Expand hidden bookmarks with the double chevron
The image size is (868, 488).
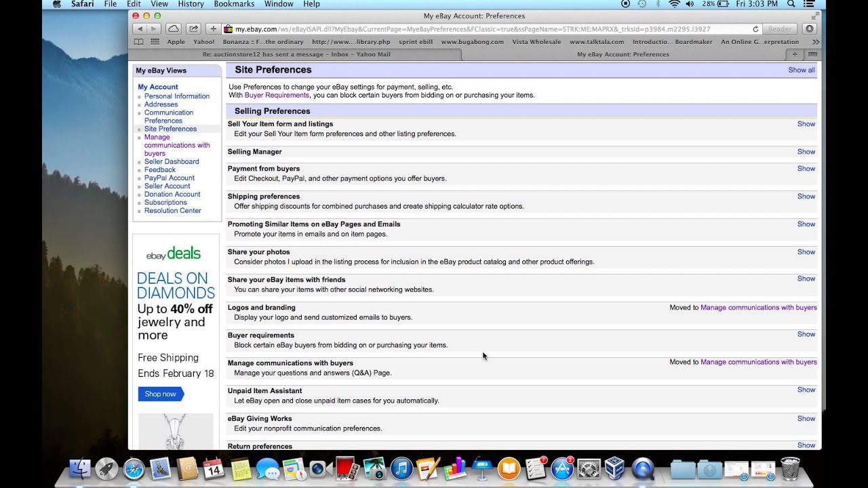coord(815,42)
